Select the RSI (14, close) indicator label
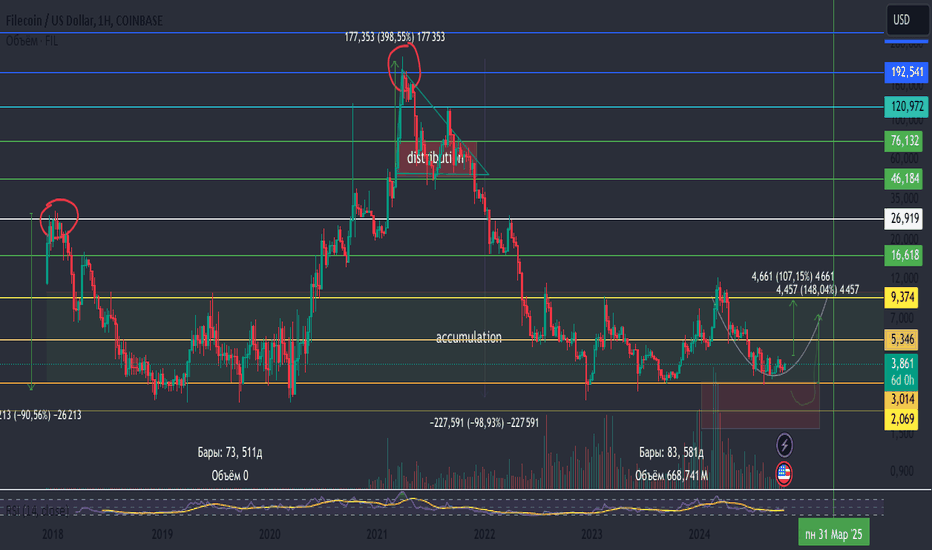This screenshot has width=932, height=550. click(x=37, y=510)
